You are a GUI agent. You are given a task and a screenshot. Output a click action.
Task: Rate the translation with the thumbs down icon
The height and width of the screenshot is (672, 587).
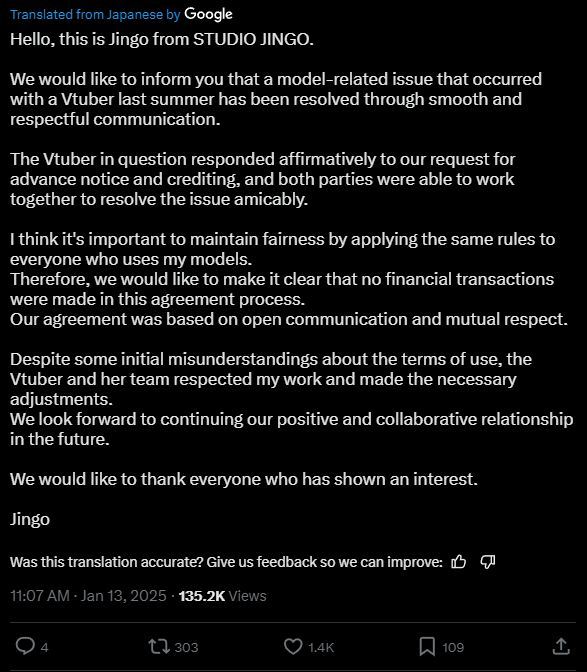coord(488,561)
